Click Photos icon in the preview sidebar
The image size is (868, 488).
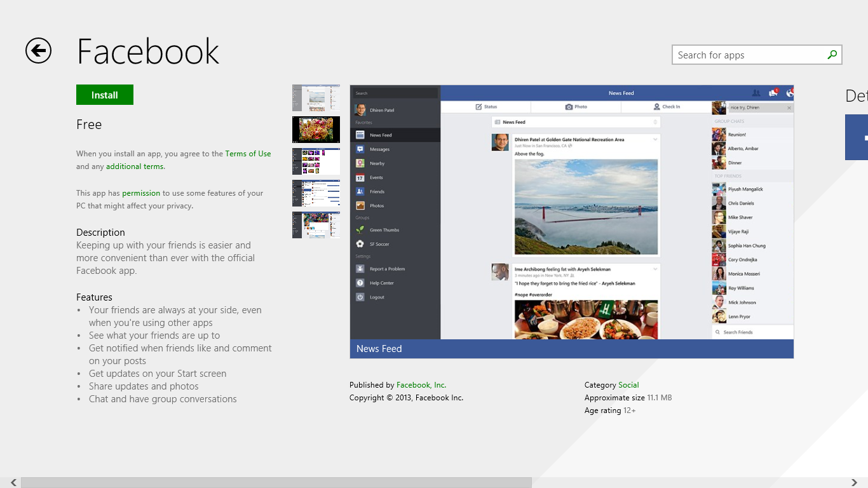tap(360, 205)
